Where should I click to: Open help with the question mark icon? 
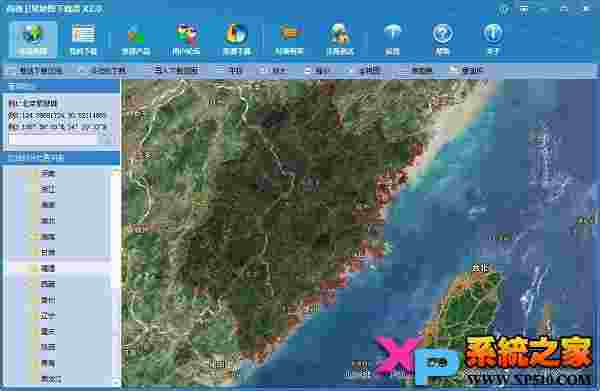tap(442, 39)
